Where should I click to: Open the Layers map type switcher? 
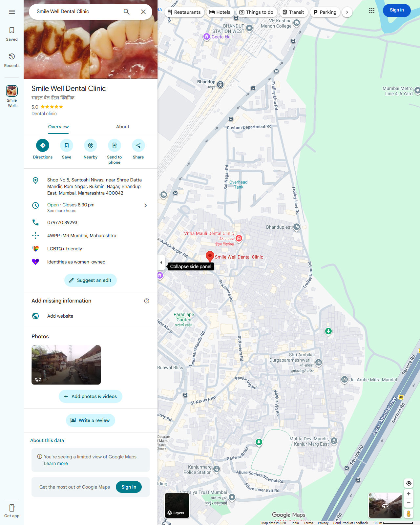[x=177, y=505]
